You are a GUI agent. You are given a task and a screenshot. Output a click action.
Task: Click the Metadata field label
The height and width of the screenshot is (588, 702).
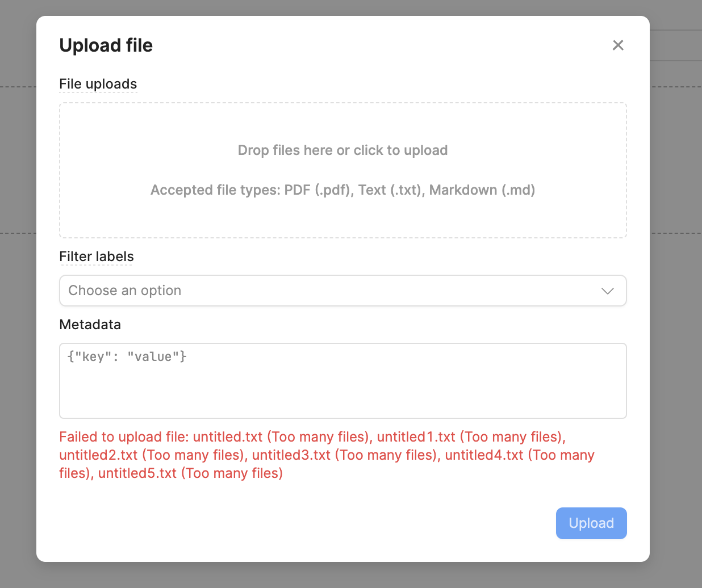[90, 325]
